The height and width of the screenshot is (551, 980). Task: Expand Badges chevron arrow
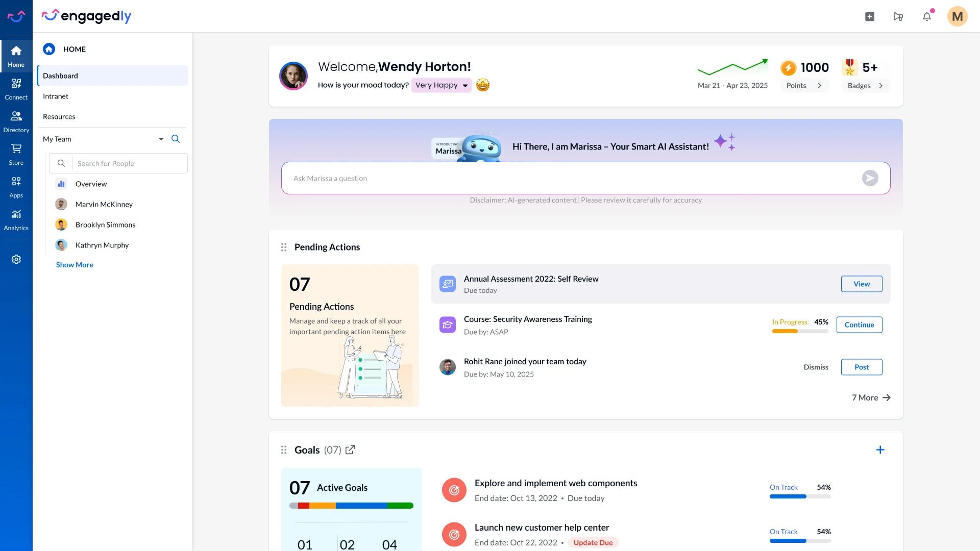[x=880, y=86]
